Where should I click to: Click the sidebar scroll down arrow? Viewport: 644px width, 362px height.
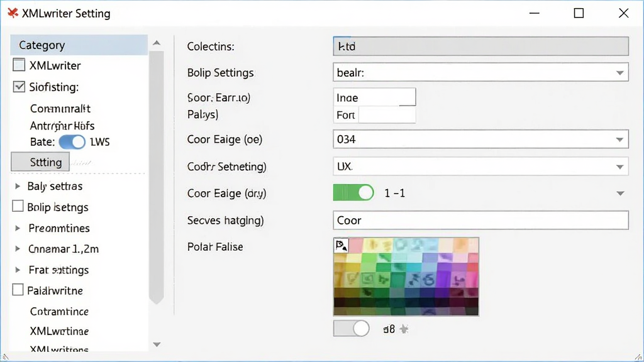click(x=157, y=344)
